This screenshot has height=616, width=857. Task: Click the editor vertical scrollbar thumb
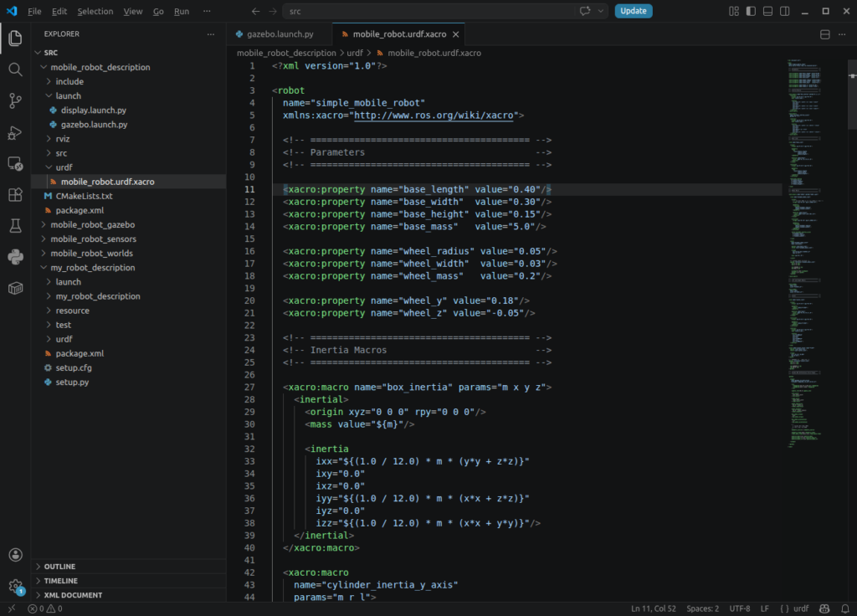point(852,94)
